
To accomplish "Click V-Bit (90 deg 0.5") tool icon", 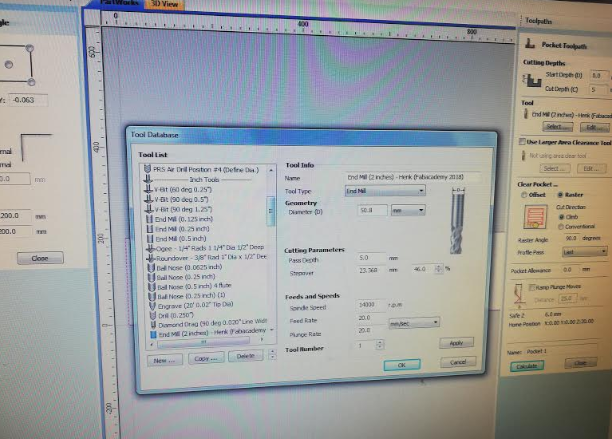I will coord(149,199).
